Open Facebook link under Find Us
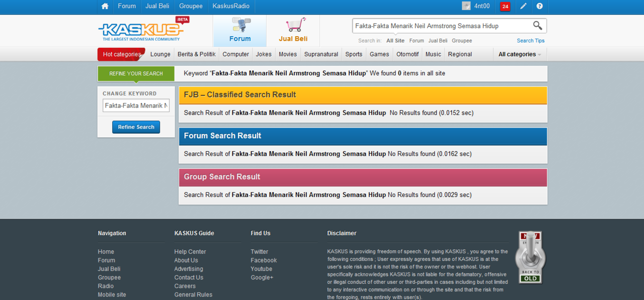Image resolution: width=644 pixels, height=300 pixels. [x=264, y=260]
